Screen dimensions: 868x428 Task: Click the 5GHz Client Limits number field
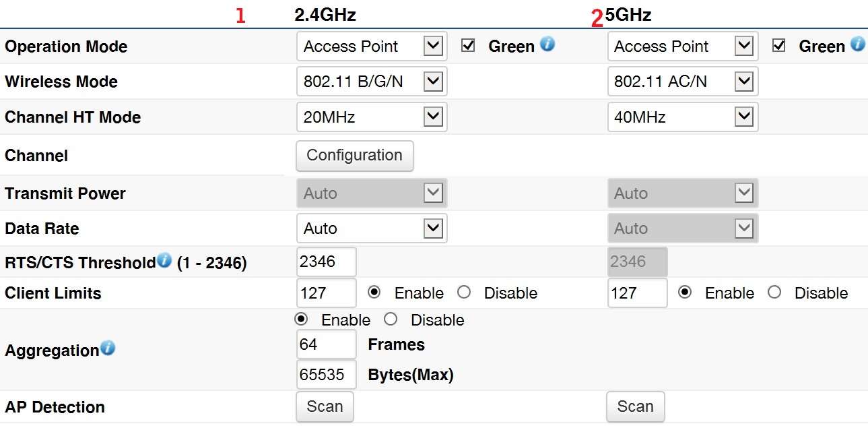point(636,293)
